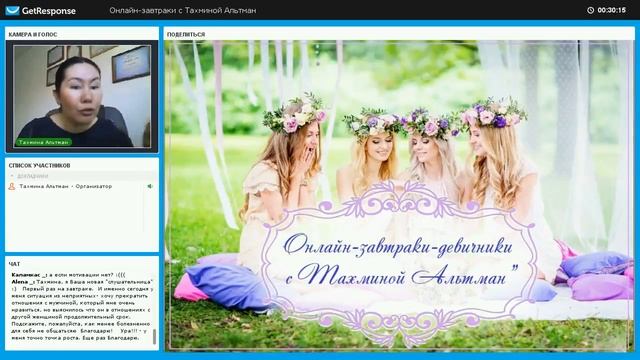The height and width of the screenshot is (360, 640).
Task: Click the webinar title Онлайн-завтраки с Тахминой Альтман
Action: point(182,11)
